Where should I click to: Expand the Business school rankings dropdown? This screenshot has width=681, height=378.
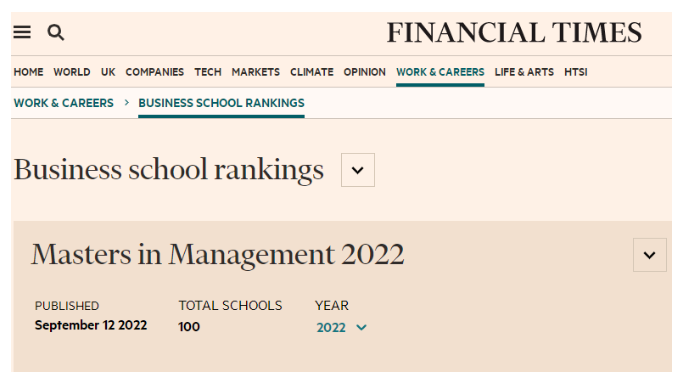[357, 170]
